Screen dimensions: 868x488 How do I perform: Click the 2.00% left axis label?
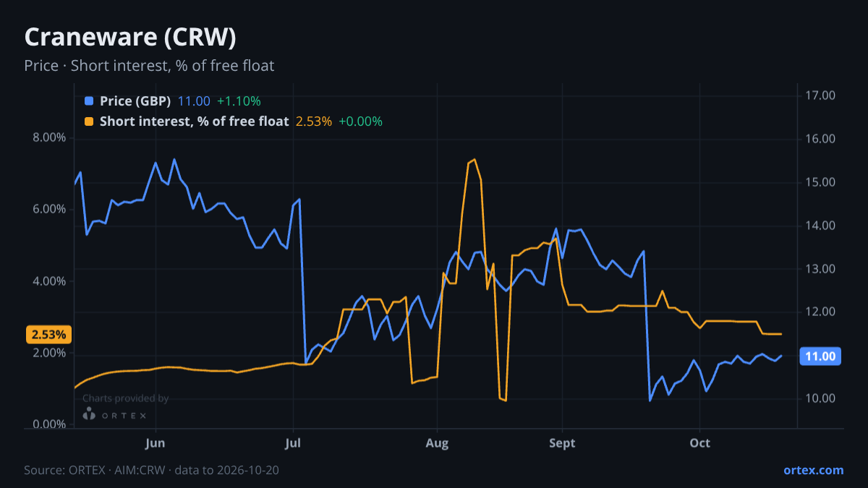coord(49,353)
